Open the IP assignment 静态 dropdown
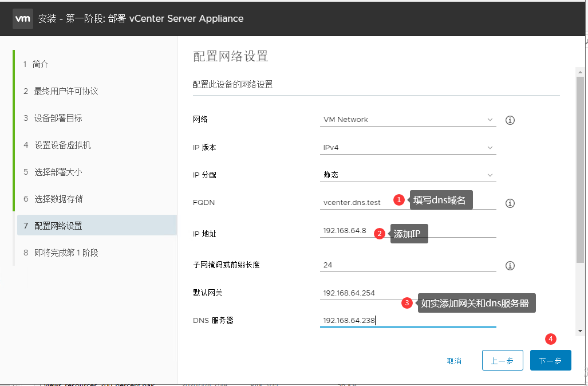The height and width of the screenshot is (386, 588). [408, 175]
